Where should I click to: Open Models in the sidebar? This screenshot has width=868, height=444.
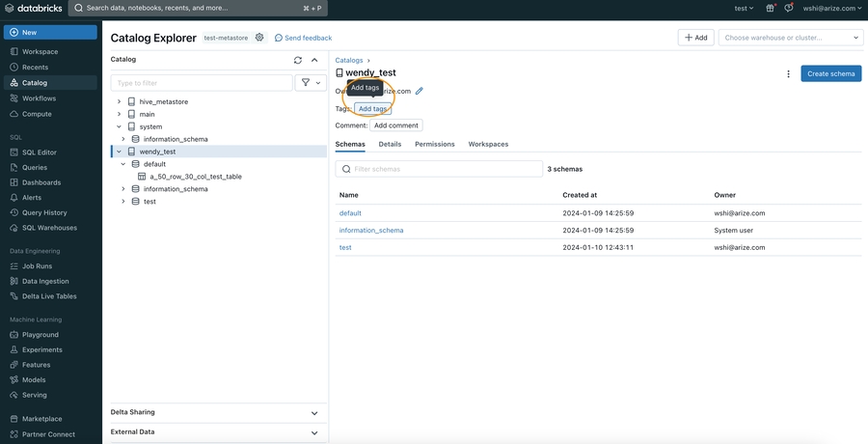pyautogui.click(x=33, y=379)
